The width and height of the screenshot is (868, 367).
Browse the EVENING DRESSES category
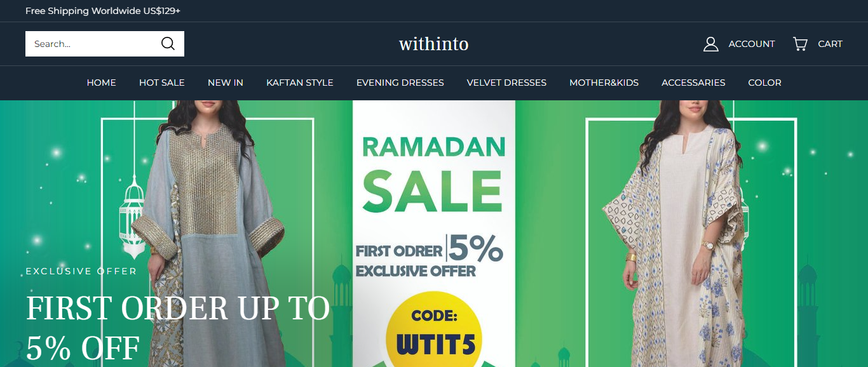400,83
